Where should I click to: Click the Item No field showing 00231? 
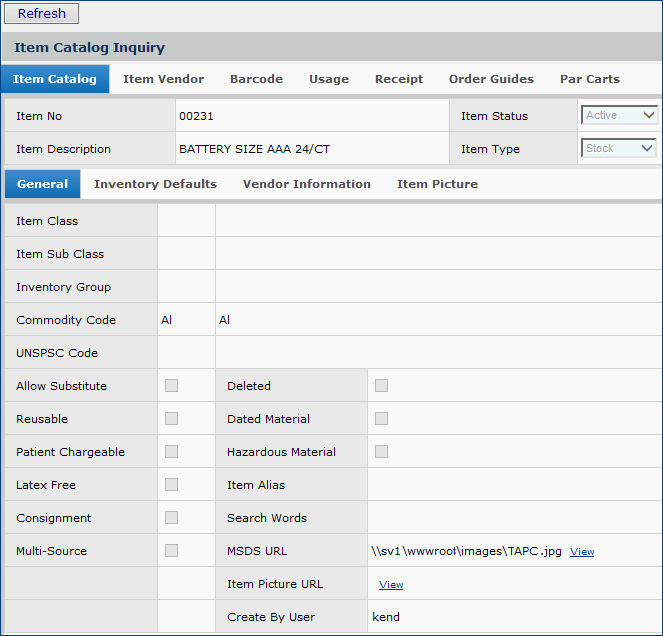pos(311,116)
